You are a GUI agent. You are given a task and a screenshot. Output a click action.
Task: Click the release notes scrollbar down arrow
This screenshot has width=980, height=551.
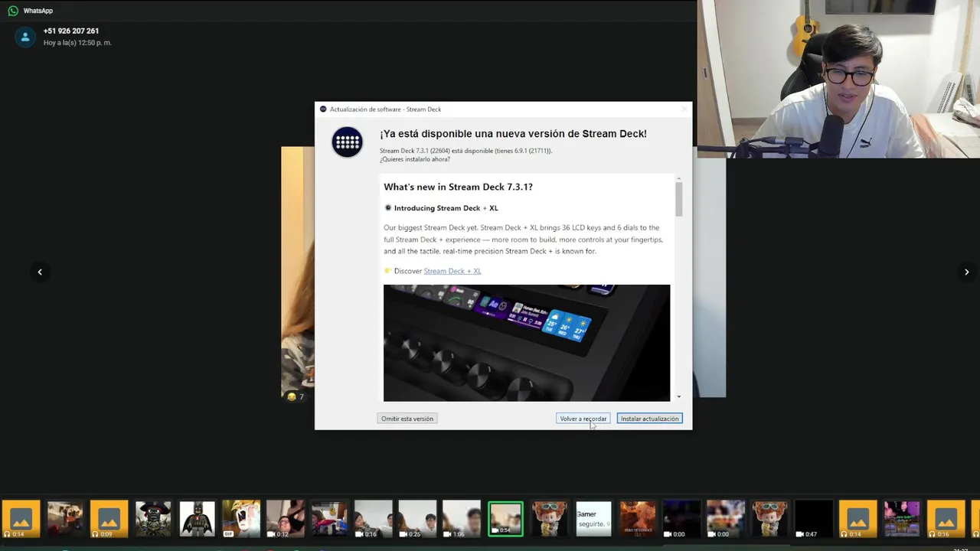[678, 396]
